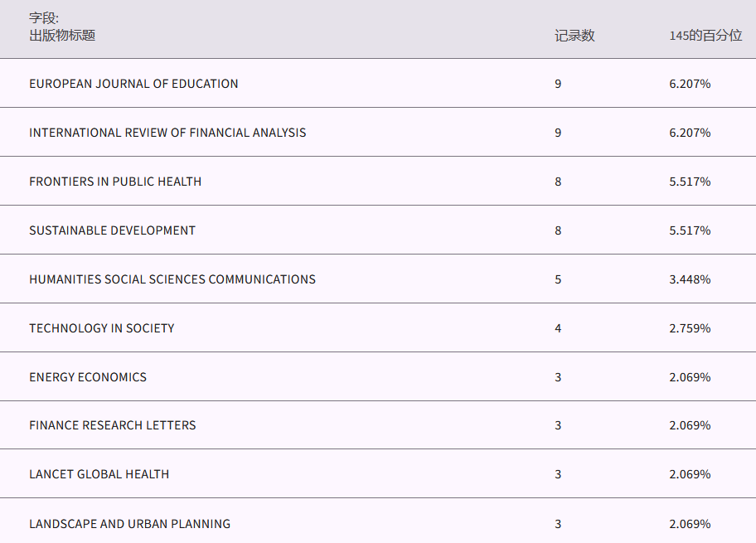Open HUMANITIES SOCIAL SCIENCES COMMUNICATIONS entry

coord(172,279)
